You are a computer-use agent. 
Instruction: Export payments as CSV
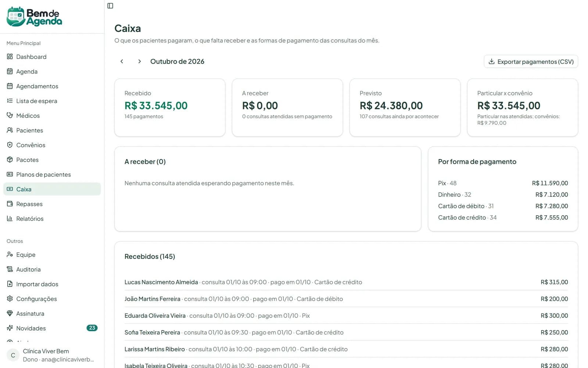click(x=531, y=61)
